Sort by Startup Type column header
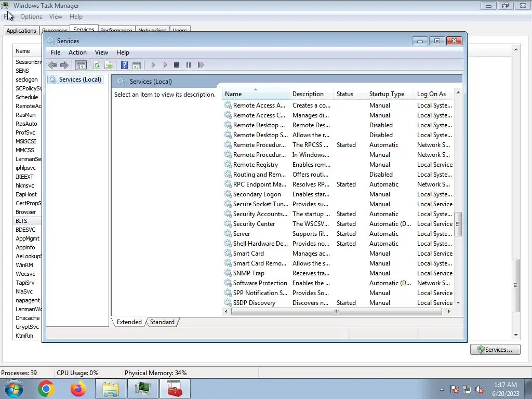 [x=390, y=94]
